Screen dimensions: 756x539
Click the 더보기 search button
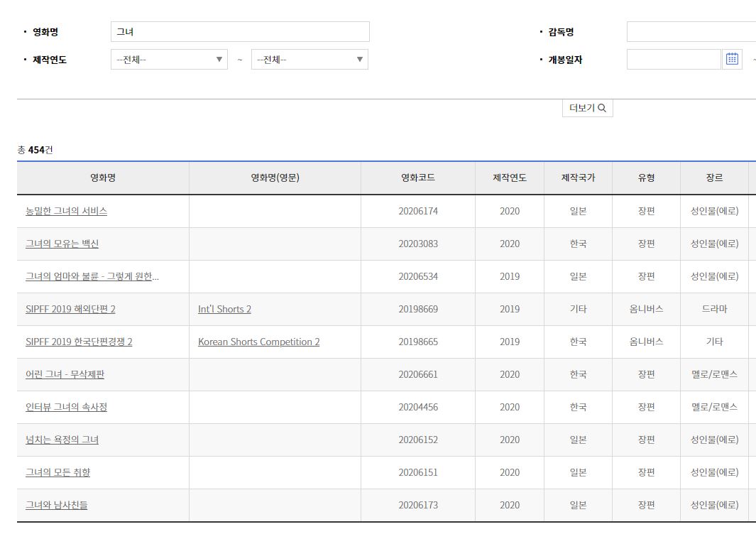tap(587, 109)
